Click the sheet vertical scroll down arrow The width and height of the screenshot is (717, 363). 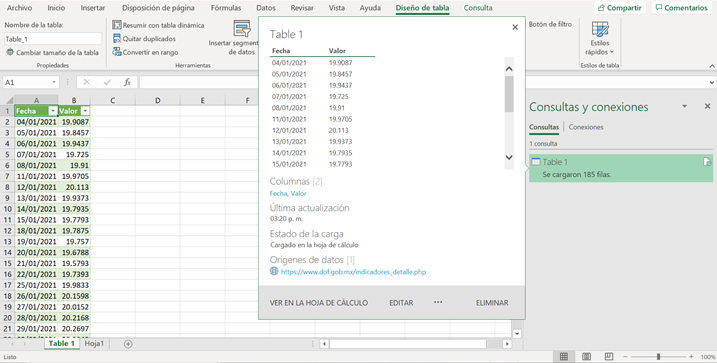pyautogui.click(x=517, y=334)
